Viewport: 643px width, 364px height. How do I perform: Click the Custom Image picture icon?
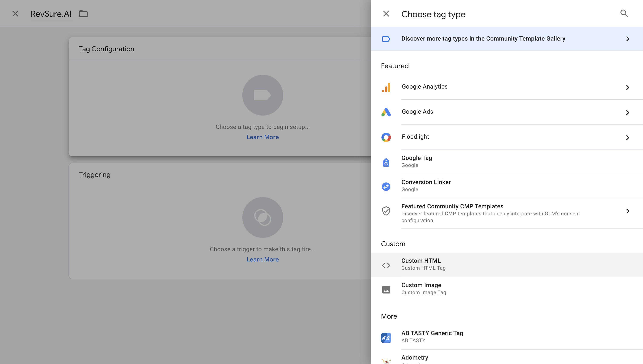(386, 289)
